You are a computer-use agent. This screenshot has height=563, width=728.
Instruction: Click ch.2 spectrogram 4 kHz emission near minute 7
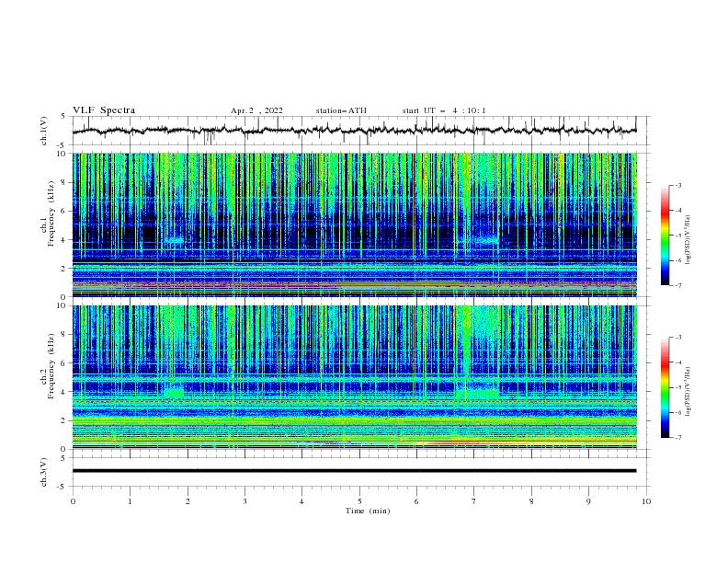coord(478,394)
